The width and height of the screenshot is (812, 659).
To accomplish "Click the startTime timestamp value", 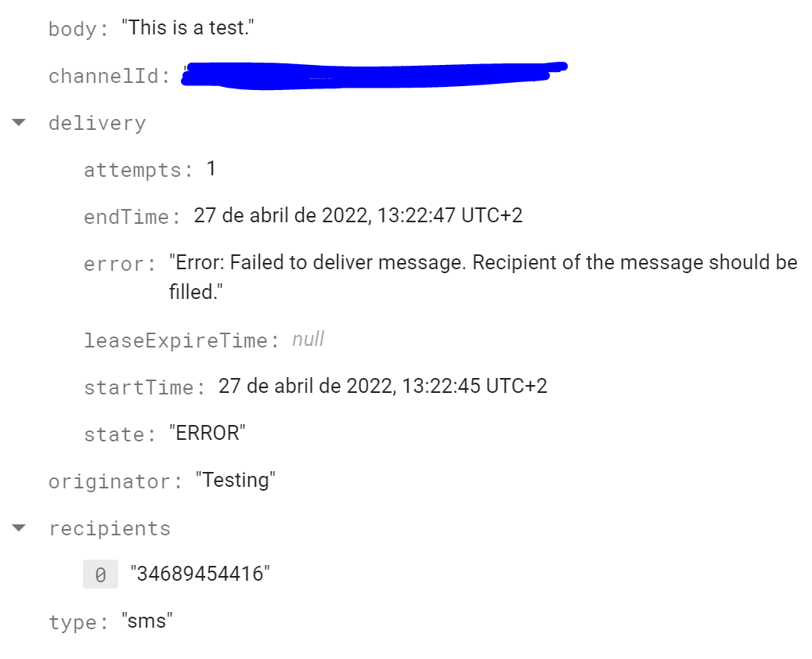I will [x=383, y=386].
